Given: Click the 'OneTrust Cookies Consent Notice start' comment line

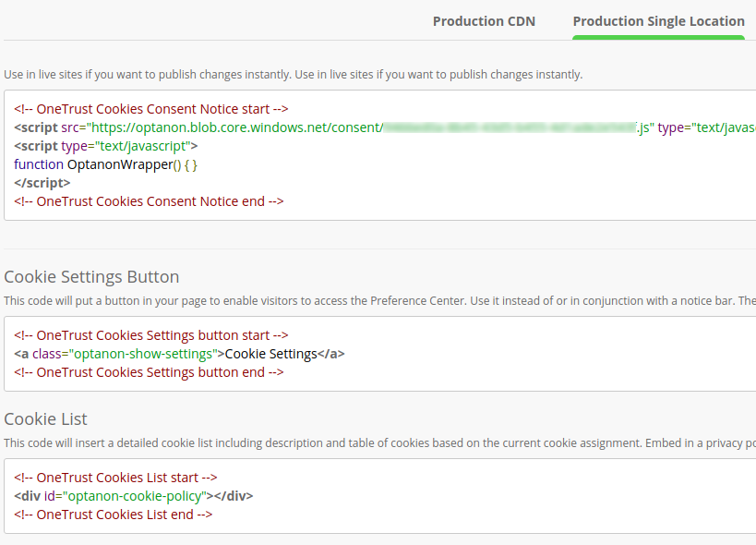Looking at the screenshot, I should [x=150, y=109].
